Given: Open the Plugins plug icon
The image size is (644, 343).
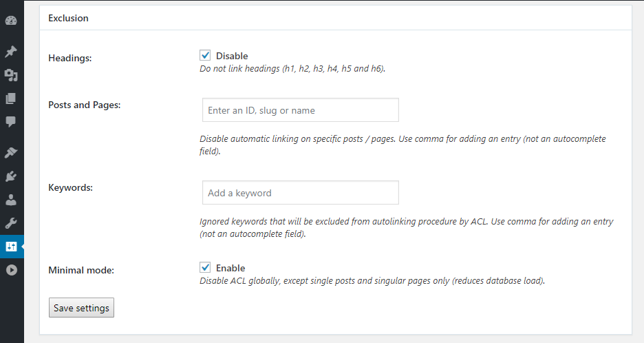Looking at the screenshot, I should [x=11, y=176].
